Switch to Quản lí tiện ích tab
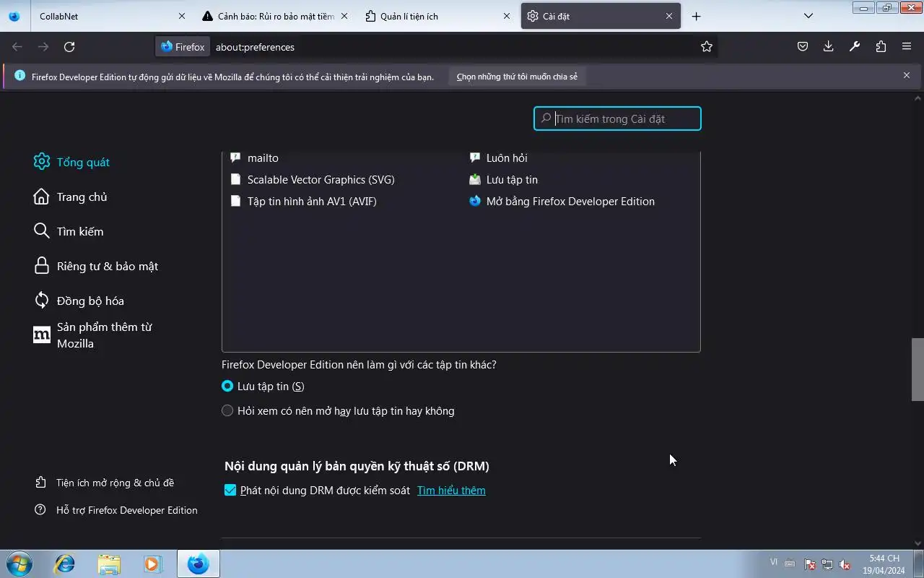924x578 pixels. pyautogui.click(x=437, y=16)
